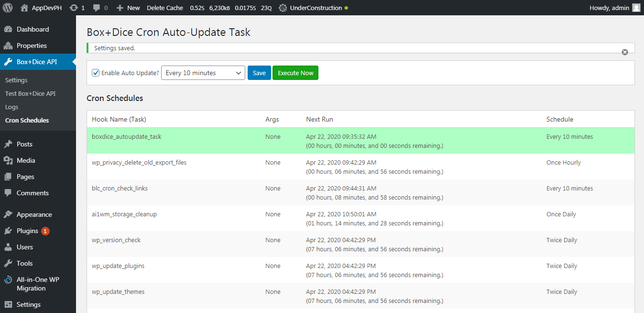The image size is (644, 313).
Task: Open Pages in the sidebar
Action: (x=25, y=177)
